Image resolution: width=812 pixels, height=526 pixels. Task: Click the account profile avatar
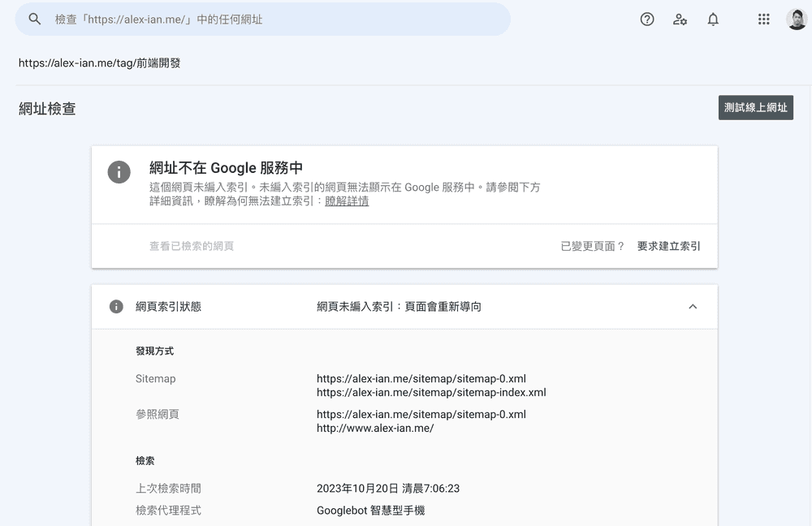[x=796, y=19]
